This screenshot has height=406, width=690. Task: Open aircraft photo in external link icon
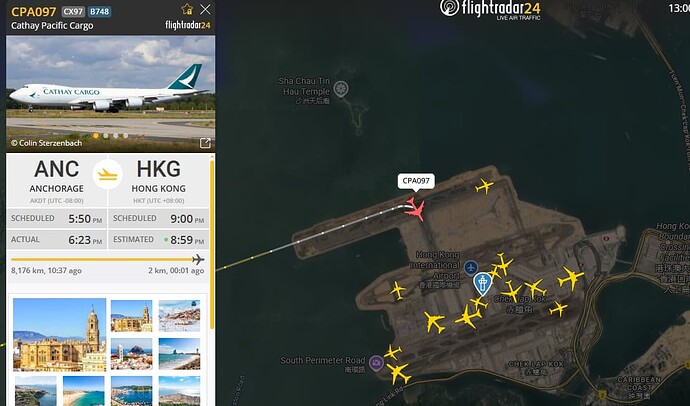click(205, 143)
